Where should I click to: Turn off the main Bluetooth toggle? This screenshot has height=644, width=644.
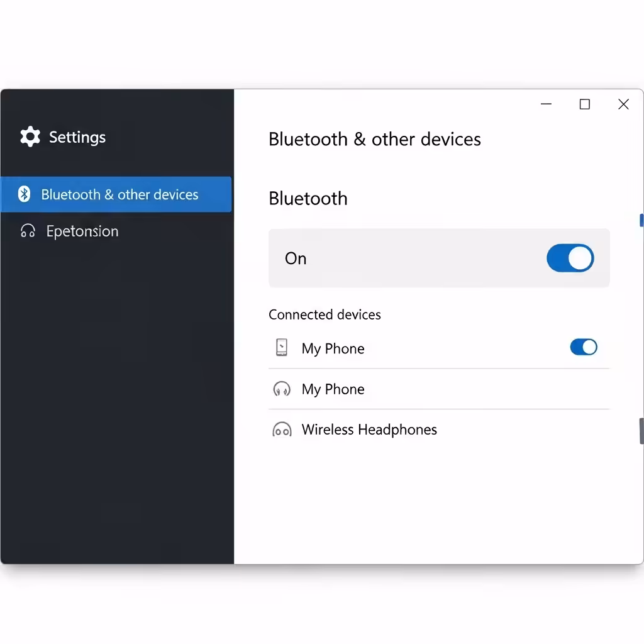click(x=570, y=258)
